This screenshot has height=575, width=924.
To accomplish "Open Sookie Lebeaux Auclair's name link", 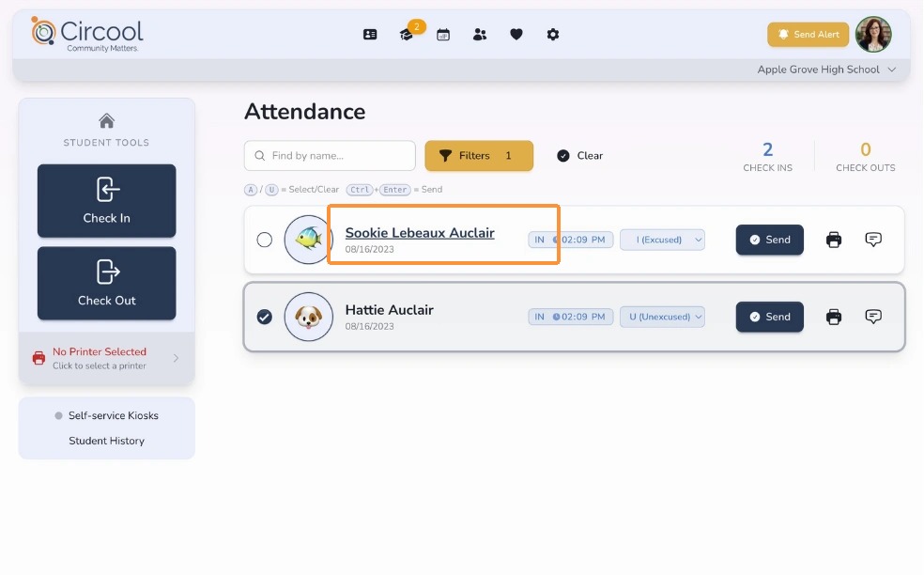I will [420, 233].
